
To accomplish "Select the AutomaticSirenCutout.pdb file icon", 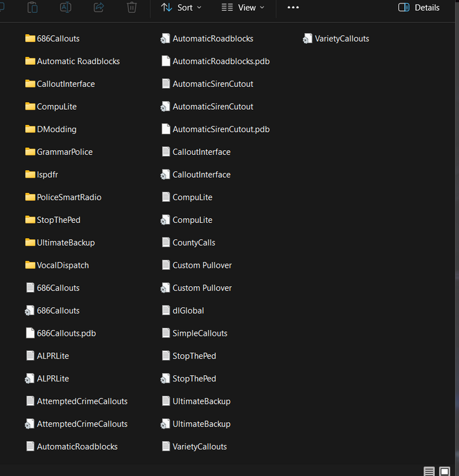I will point(166,129).
